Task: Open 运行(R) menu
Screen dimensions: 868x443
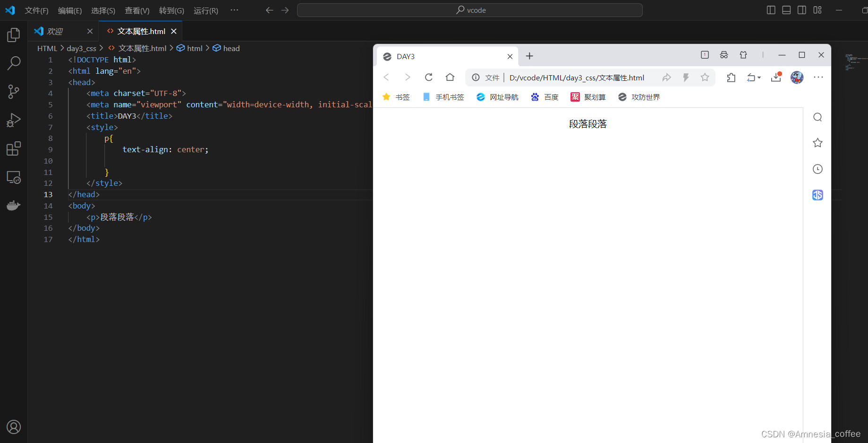Action: pos(206,10)
